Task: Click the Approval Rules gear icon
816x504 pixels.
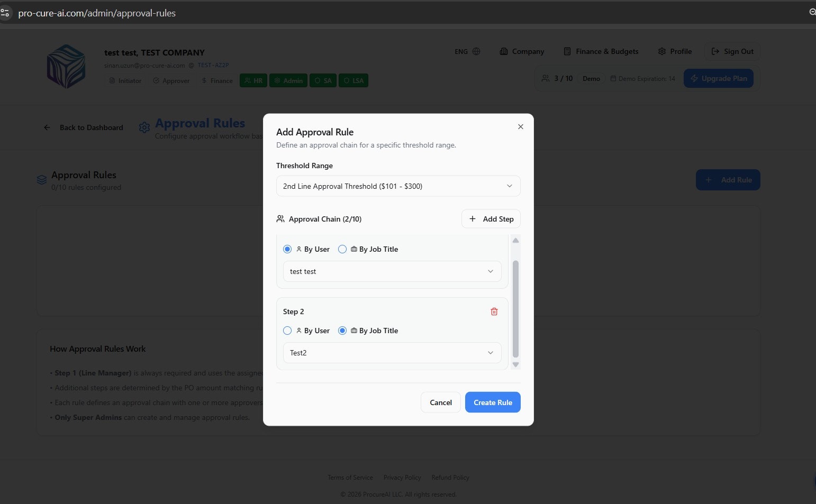Action: point(144,127)
